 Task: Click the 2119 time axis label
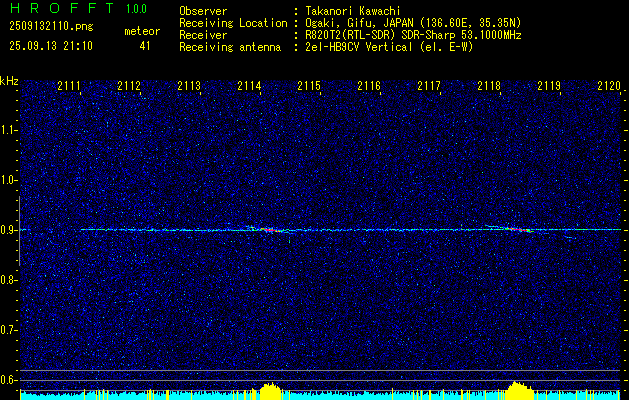point(549,86)
